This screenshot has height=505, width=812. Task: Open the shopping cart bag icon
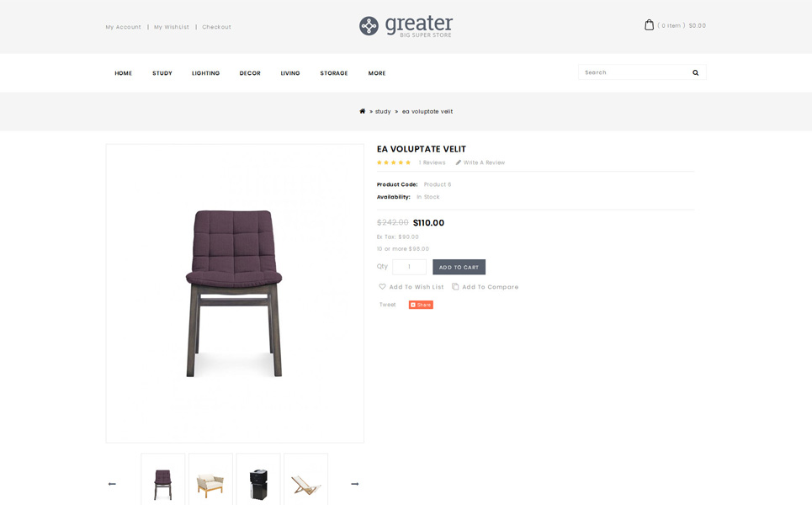pos(649,25)
